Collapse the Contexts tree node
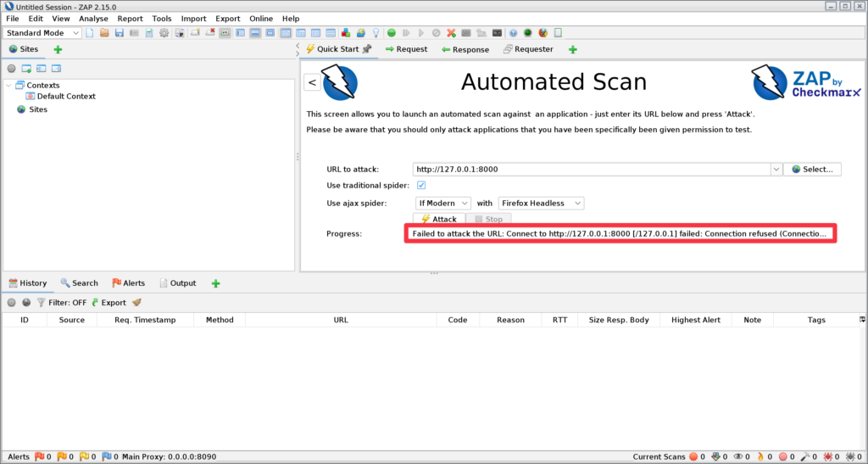868x464 pixels. 8,86
